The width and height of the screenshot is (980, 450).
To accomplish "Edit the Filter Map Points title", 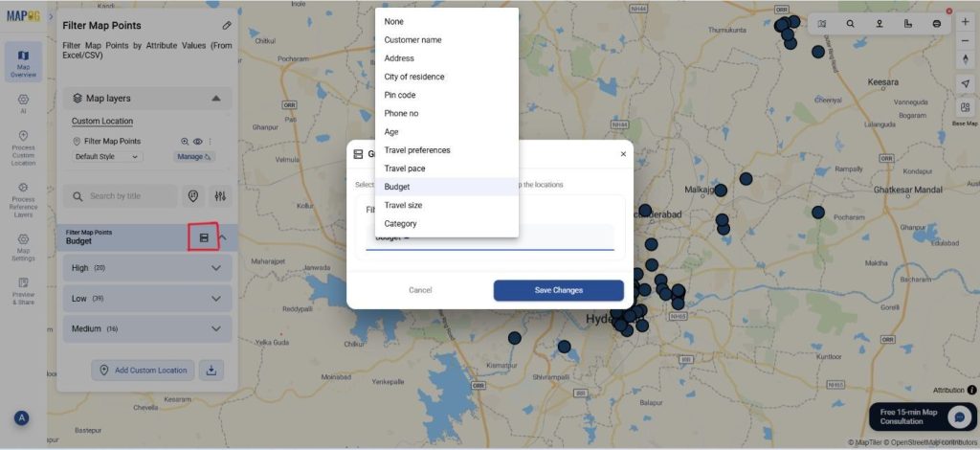I will coord(227,25).
